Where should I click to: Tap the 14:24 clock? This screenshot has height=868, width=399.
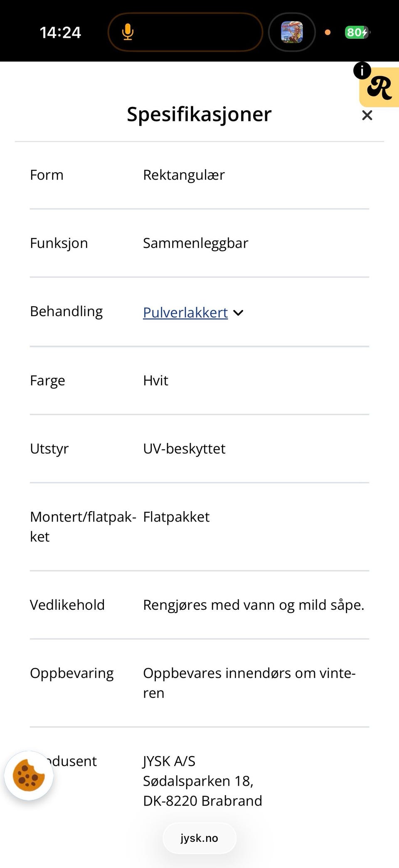[x=60, y=32]
